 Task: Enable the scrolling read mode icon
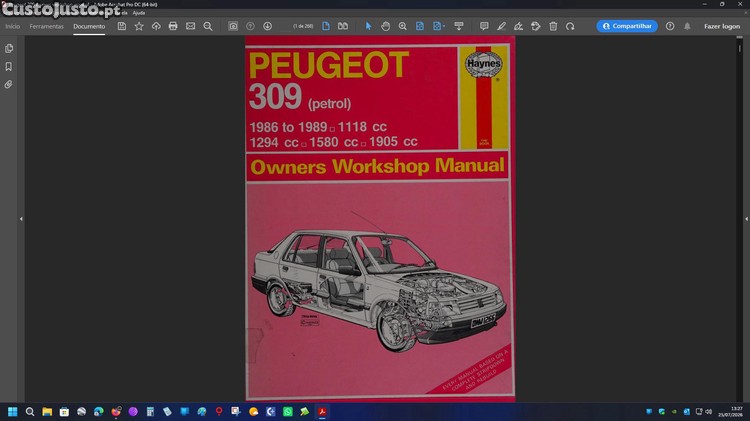coord(459,26)
